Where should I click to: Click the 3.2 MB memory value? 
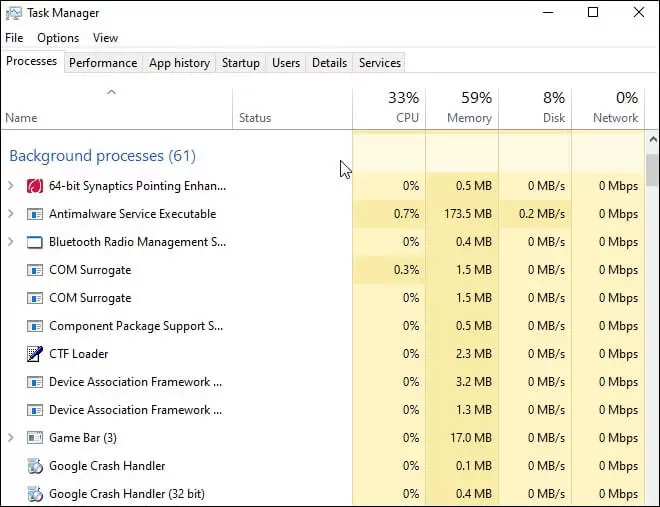click(x=474, y=382)
